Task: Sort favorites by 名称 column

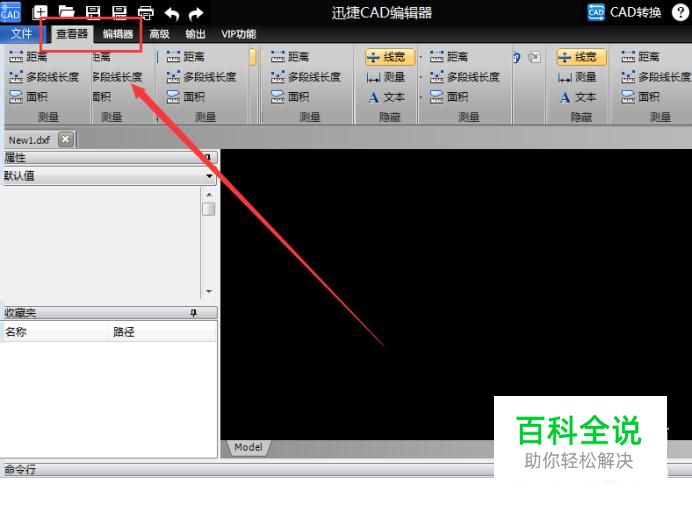Action: tap(55, 332)
